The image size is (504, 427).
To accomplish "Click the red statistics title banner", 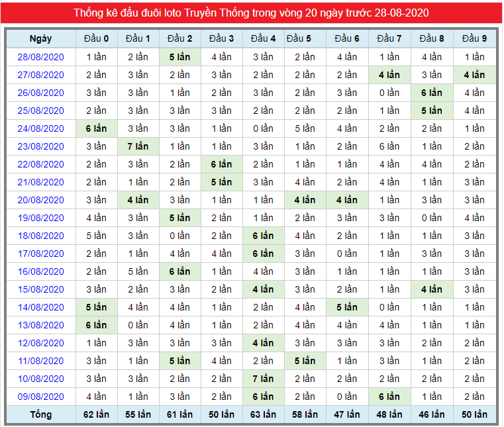I will click(x=251, y=13).
